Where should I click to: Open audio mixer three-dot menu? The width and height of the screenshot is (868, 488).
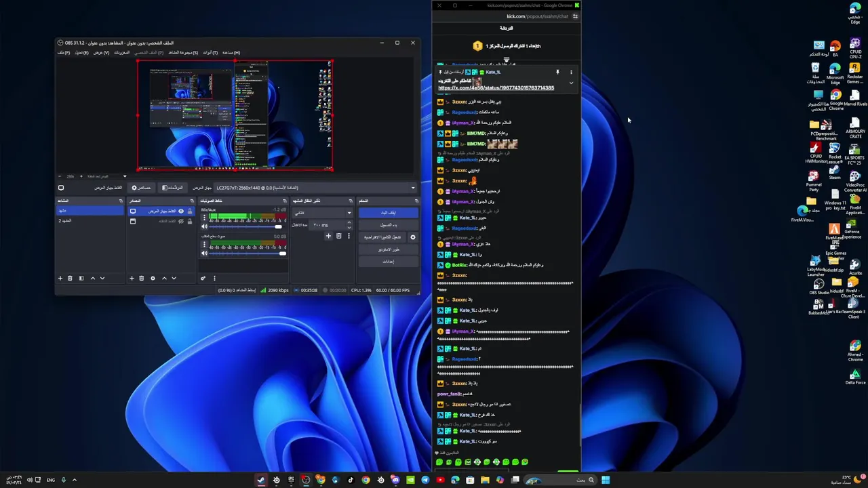tap(214, 278)
